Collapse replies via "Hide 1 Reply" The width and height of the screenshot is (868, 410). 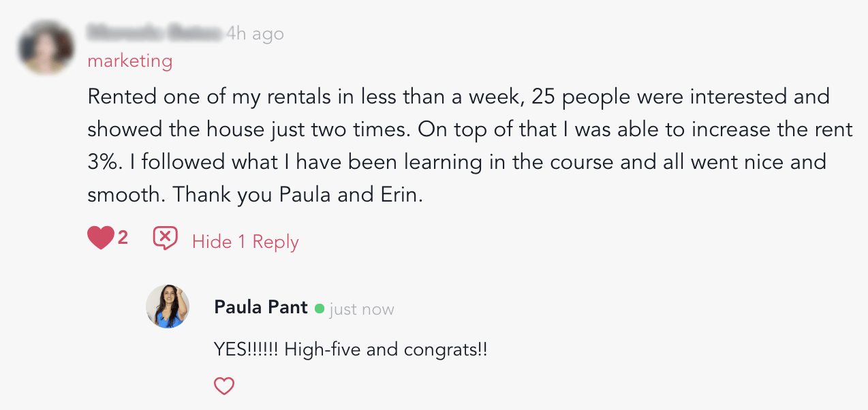click(x=245, y=242)
